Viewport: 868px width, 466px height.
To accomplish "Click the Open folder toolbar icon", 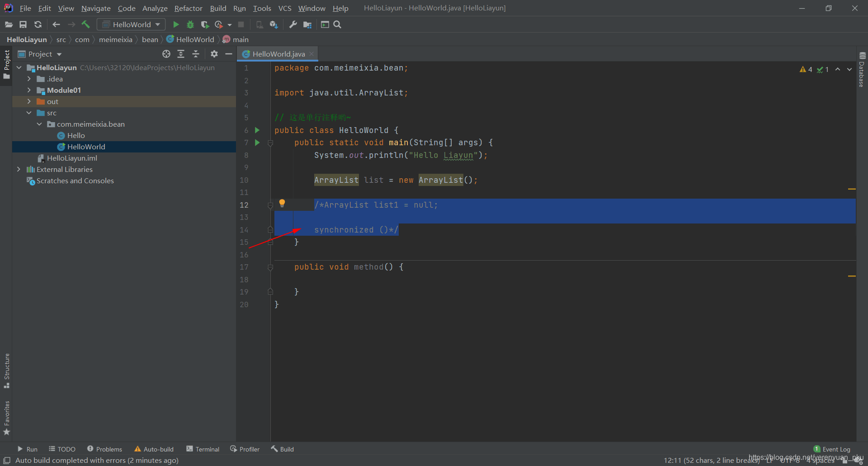I will (x=9, y=24).
